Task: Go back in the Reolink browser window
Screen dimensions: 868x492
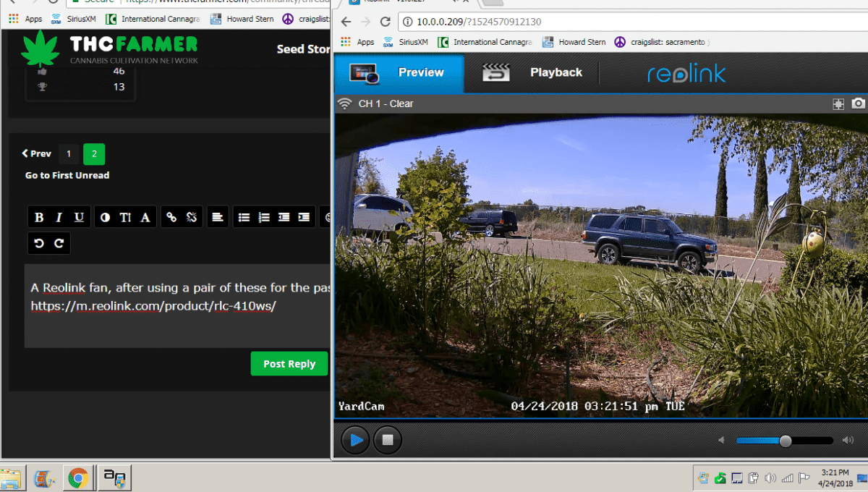Action: tap(346, 22)
